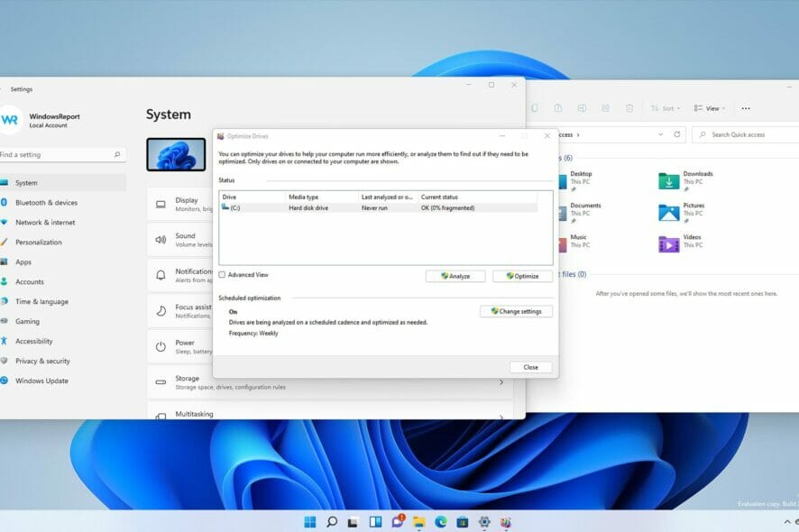Expand the Storage settings chevron
Viewport: 799px width, 532px height.
point(501,382)
